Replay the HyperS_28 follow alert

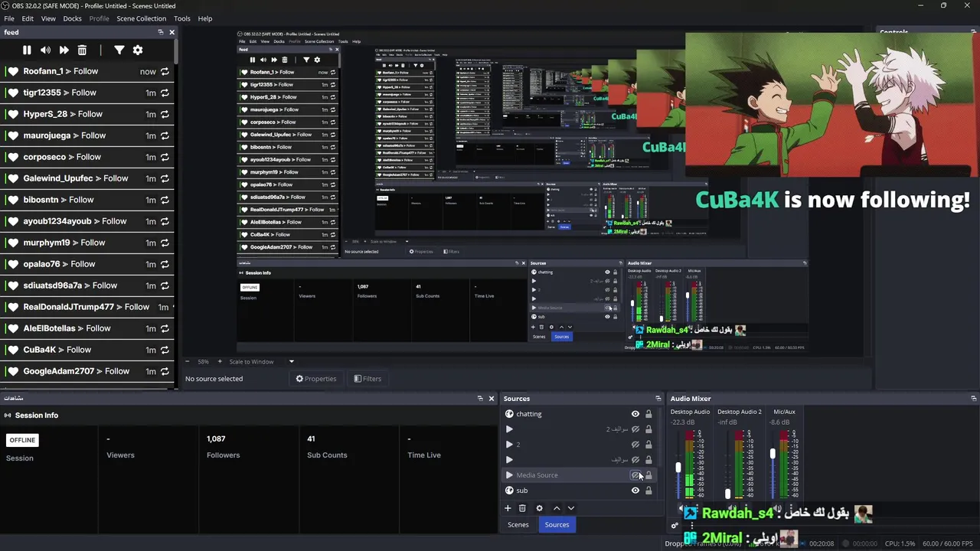click(x=165, y=114)
